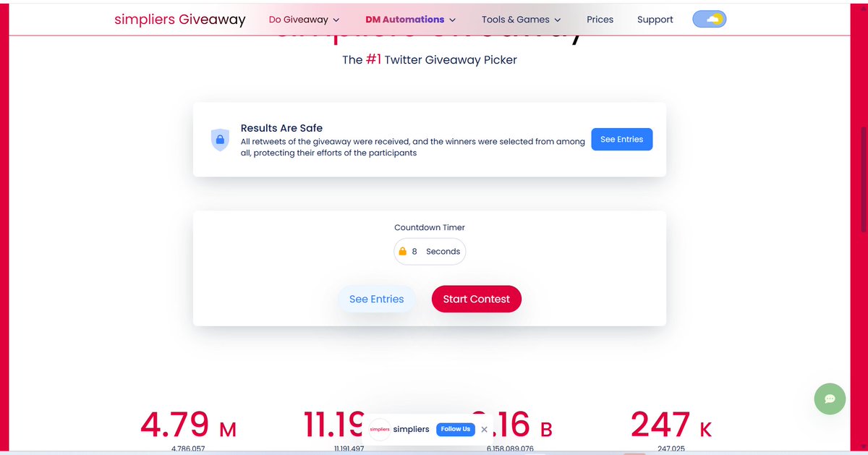Toggle the light/dark theme switch
The width and height of the screenshot is (868, 455).
(709, 20)
